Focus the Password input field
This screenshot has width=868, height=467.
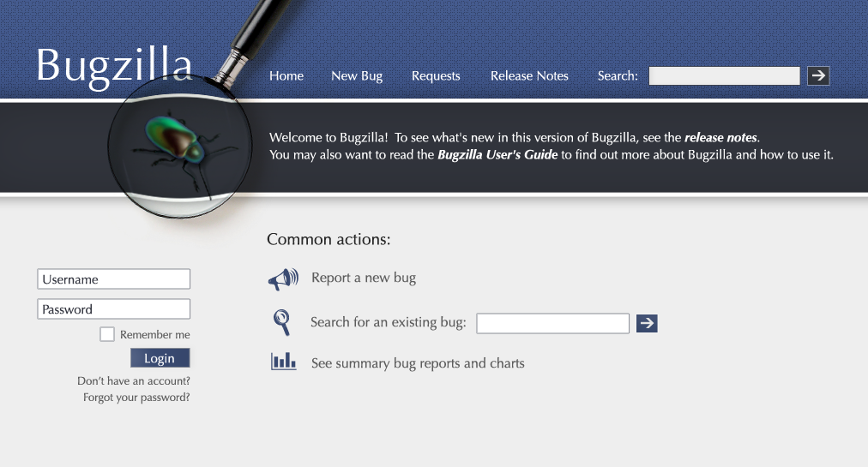click(113, 309)
